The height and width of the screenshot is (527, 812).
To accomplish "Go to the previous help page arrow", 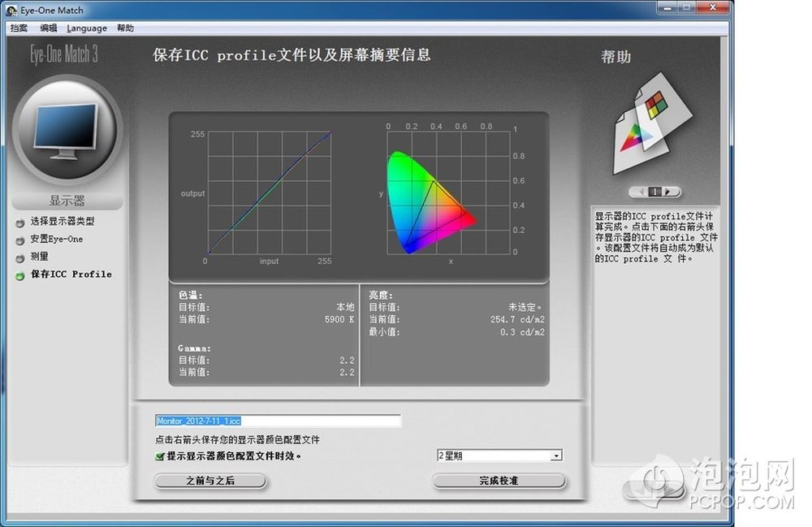I will pos(641,192).
